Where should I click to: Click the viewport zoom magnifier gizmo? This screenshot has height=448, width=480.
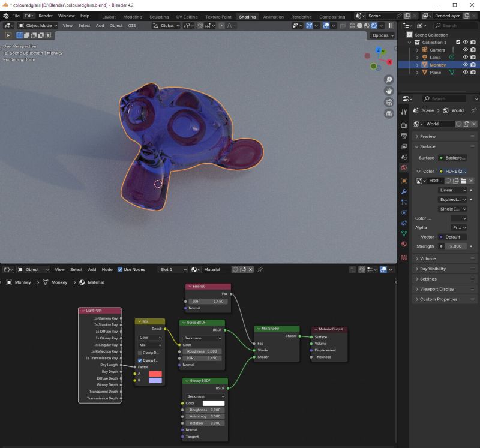[389, 80]
